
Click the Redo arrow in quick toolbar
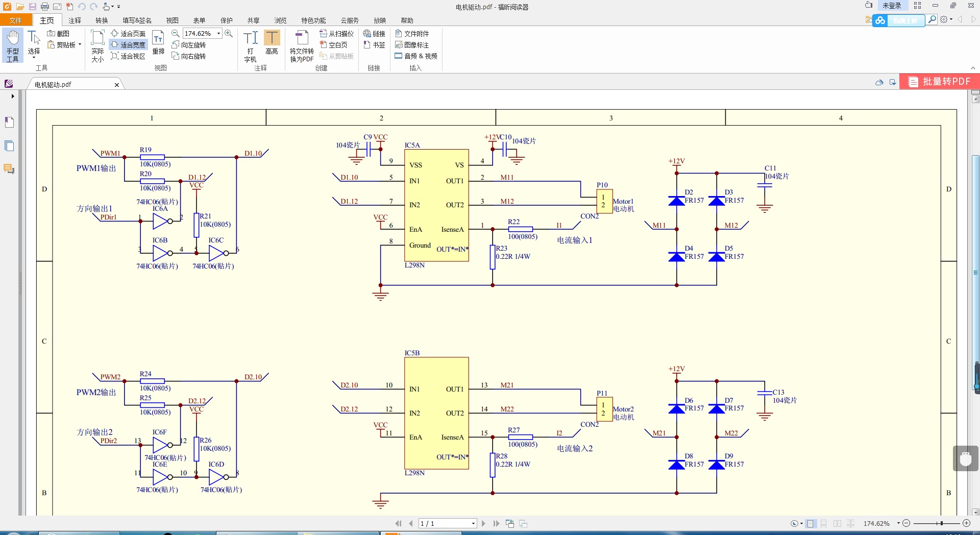(x=94, y=7)
